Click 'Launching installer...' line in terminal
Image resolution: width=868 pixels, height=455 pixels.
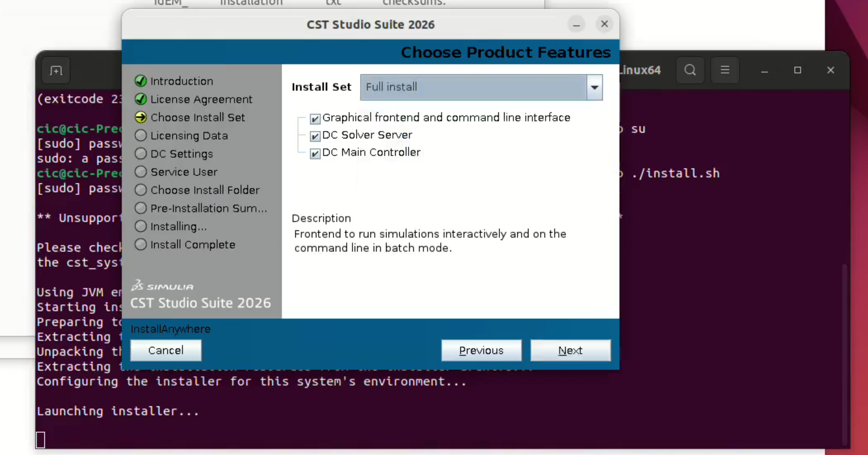pos(118,411)
